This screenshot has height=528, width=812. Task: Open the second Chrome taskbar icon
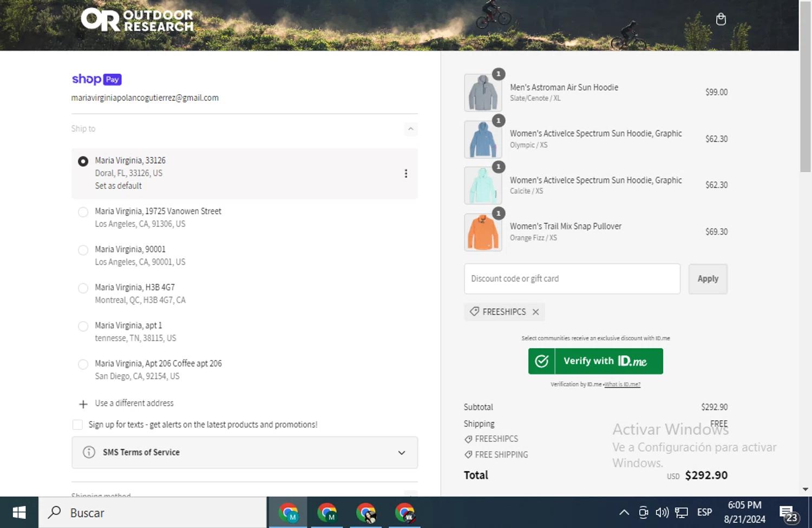coord(327,512)
